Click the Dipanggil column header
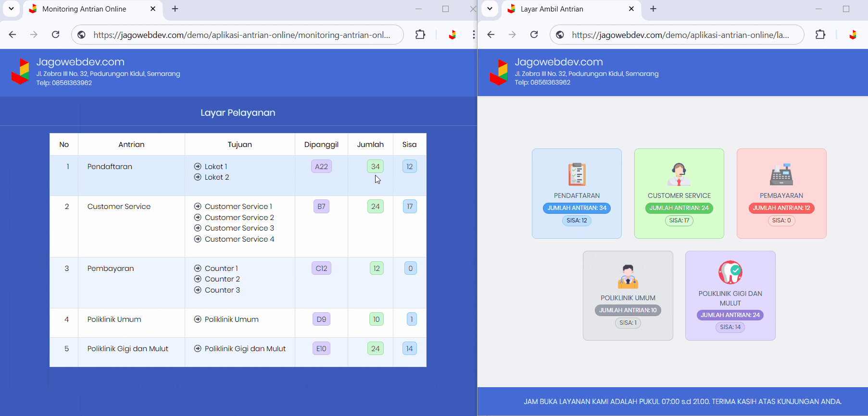Viewport: 868px width, 416px height. pyautogui.click(x=321, y=145)
